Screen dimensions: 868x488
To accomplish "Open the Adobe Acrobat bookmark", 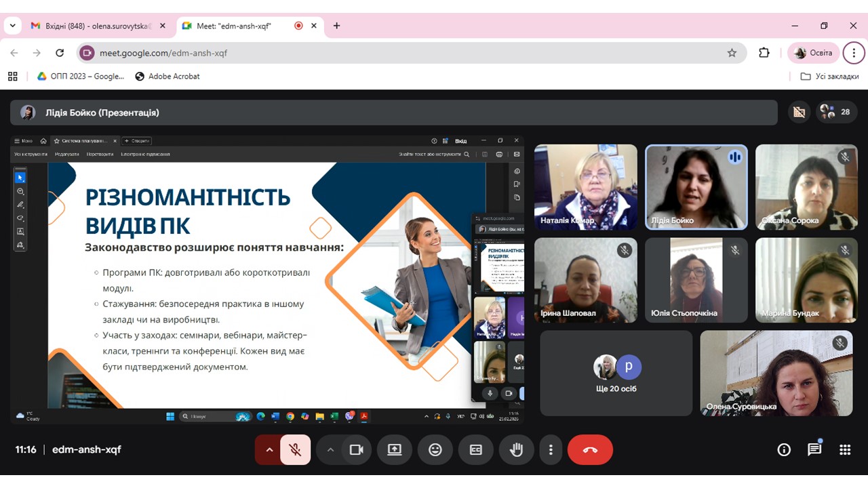I will [x=167, y=77].
